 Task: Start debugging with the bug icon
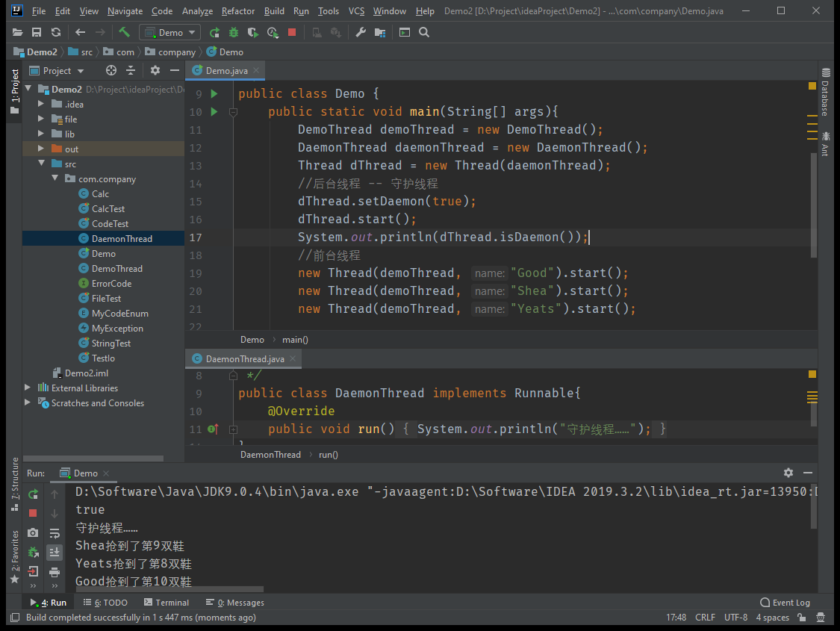(234, 33)
